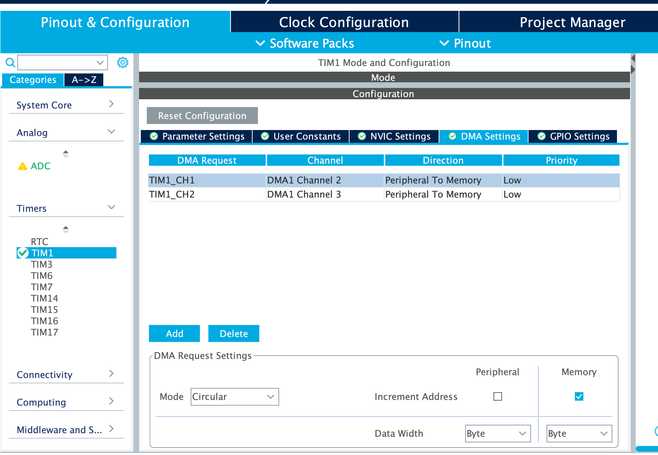
Task: Select the Categories view tab
Action: coord(33,80)
